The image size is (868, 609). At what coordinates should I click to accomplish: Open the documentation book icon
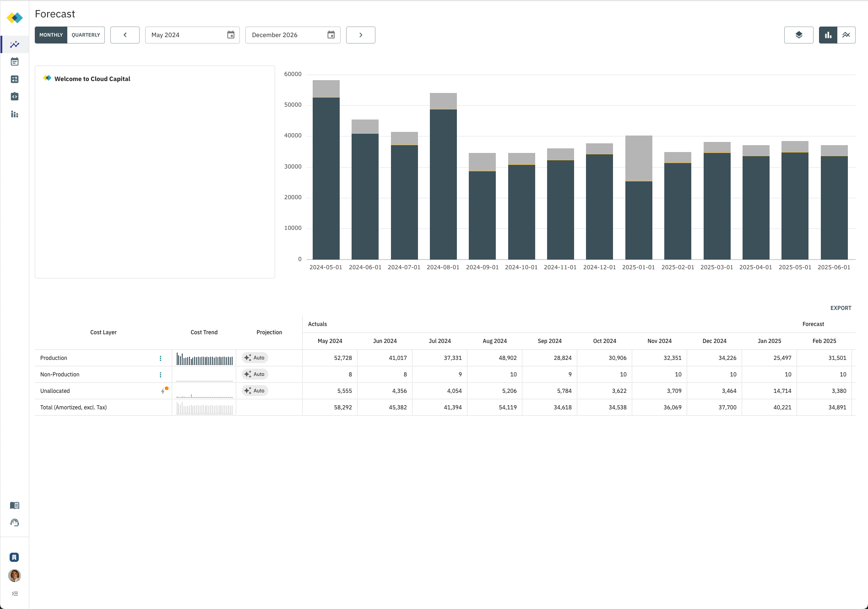15,506
